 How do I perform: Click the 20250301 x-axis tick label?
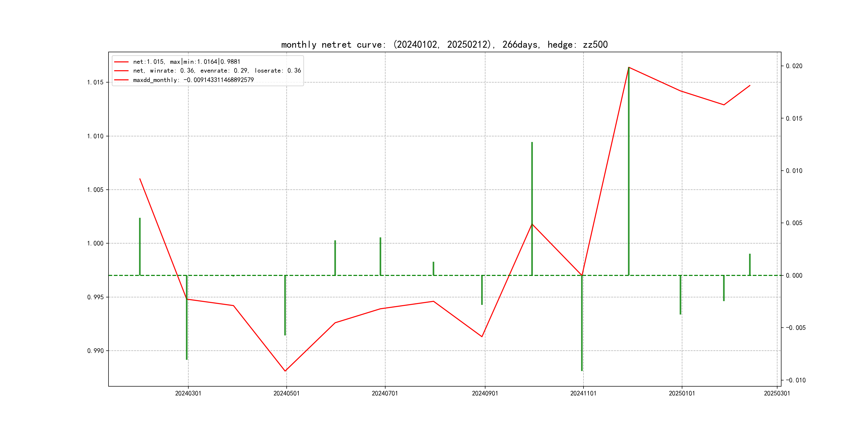(777, 393)
